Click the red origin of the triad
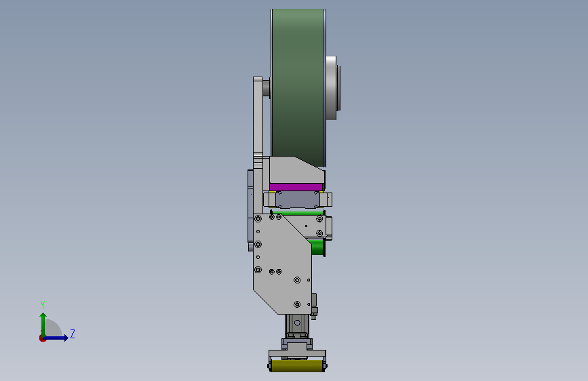The image size is (588, 381). click(42, 338)
